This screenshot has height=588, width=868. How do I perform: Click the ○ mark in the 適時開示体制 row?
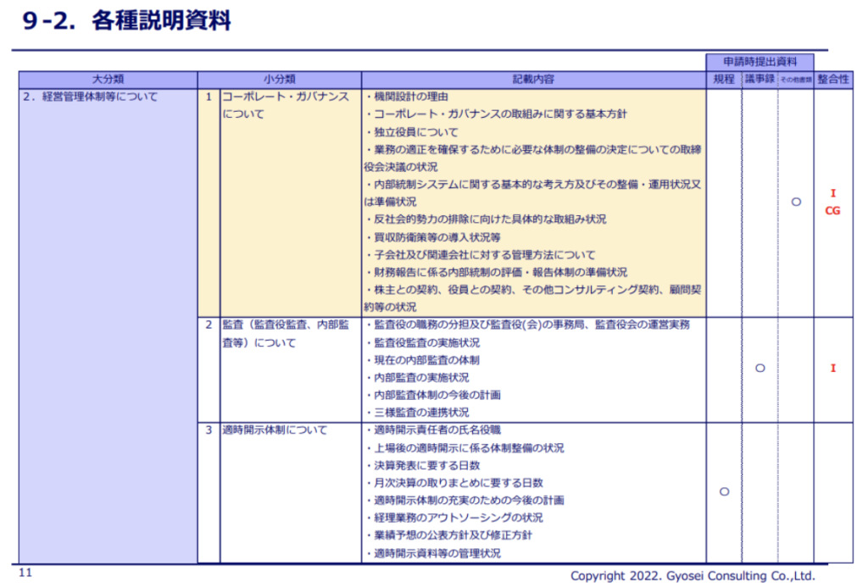pos(724,491)
